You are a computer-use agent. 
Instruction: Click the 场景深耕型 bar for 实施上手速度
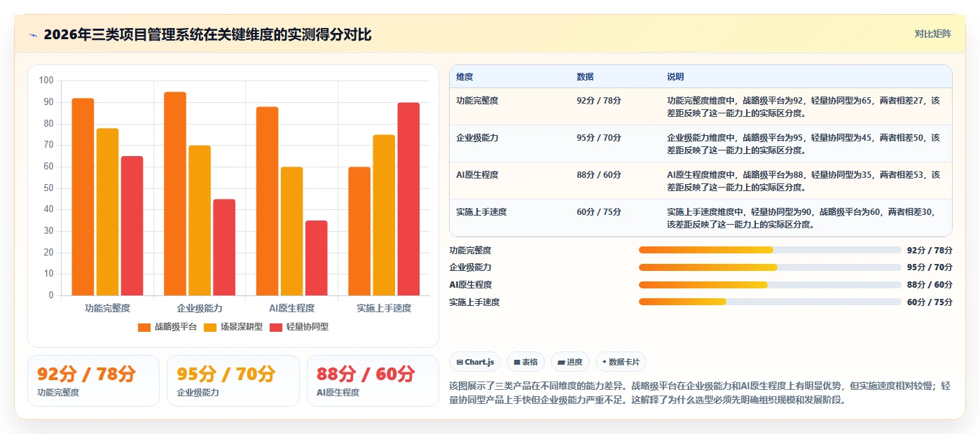(x=384, y=215)
